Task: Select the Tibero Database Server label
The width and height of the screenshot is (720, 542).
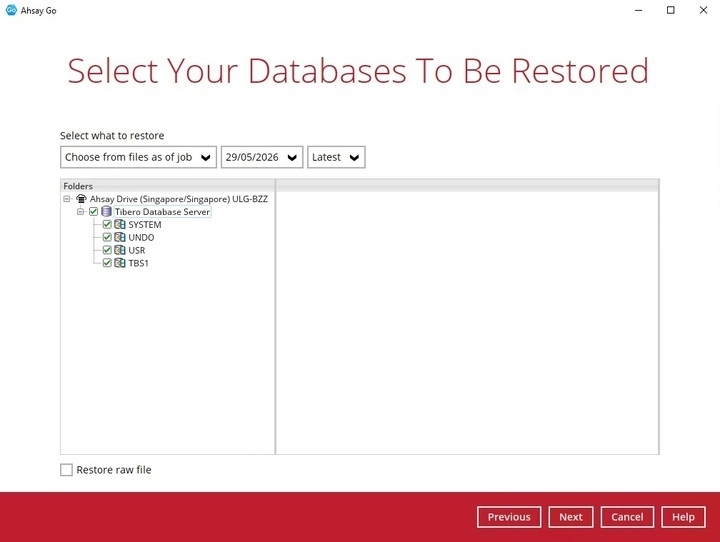Action: (x=163, y=212)
